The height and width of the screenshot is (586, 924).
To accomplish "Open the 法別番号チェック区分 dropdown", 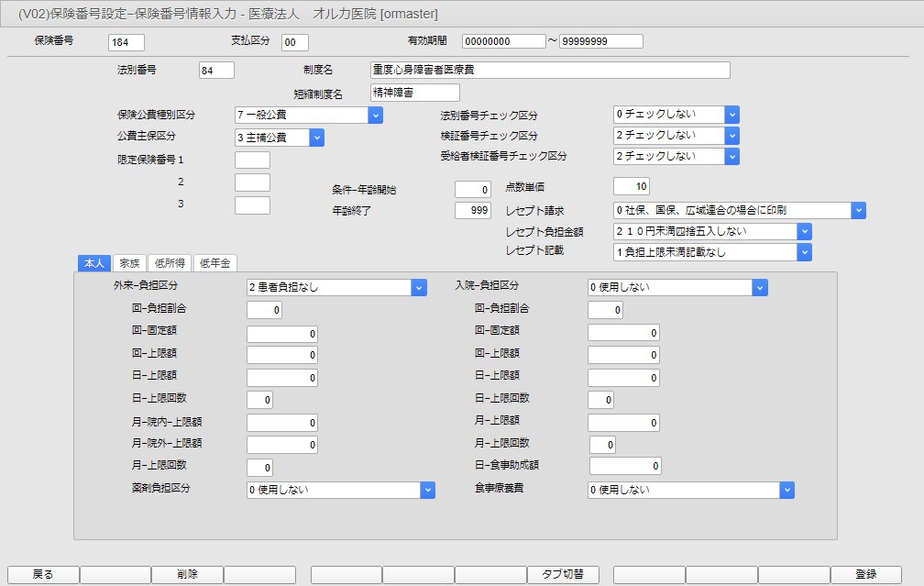I will pyautogui.click(x=731, y=115).
